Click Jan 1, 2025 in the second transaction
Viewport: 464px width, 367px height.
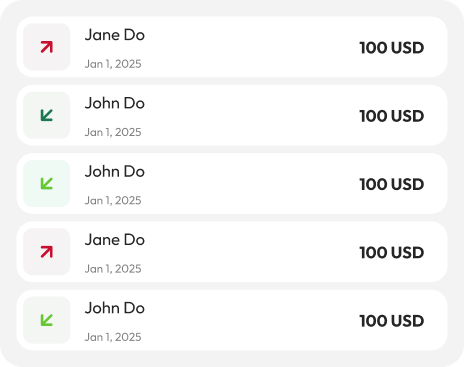pos(113,132)
